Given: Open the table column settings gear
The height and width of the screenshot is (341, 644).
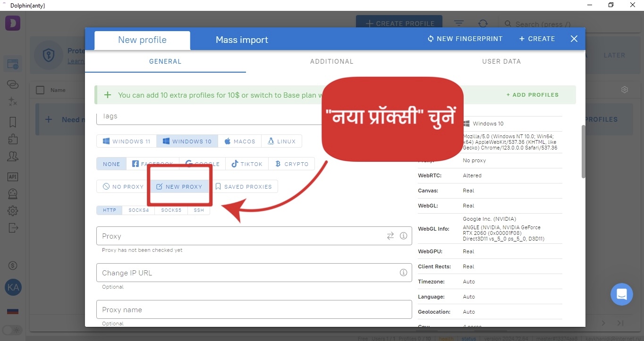Looking at the screenshot, I should (x=625, y=90).
